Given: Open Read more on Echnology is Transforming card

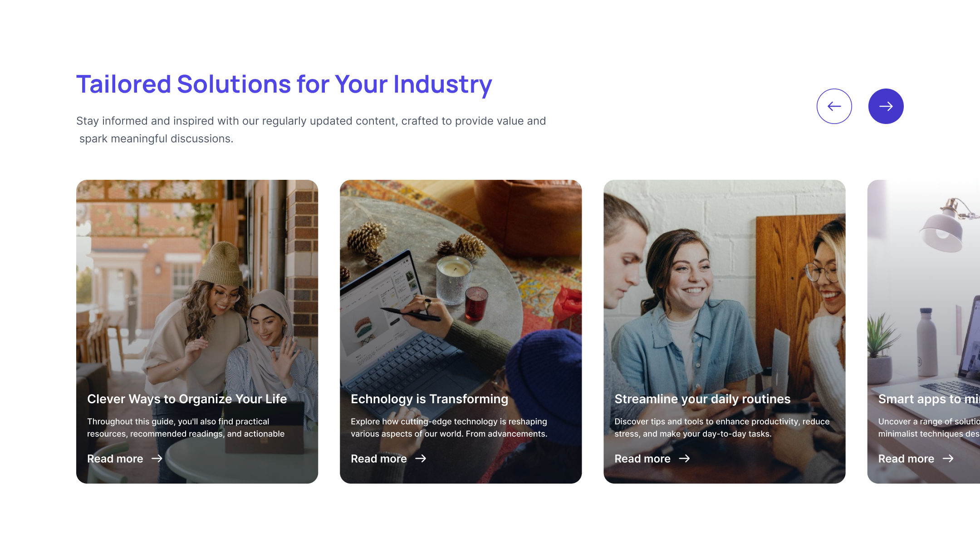Looking at the screenshot, I should pos(379,459).
